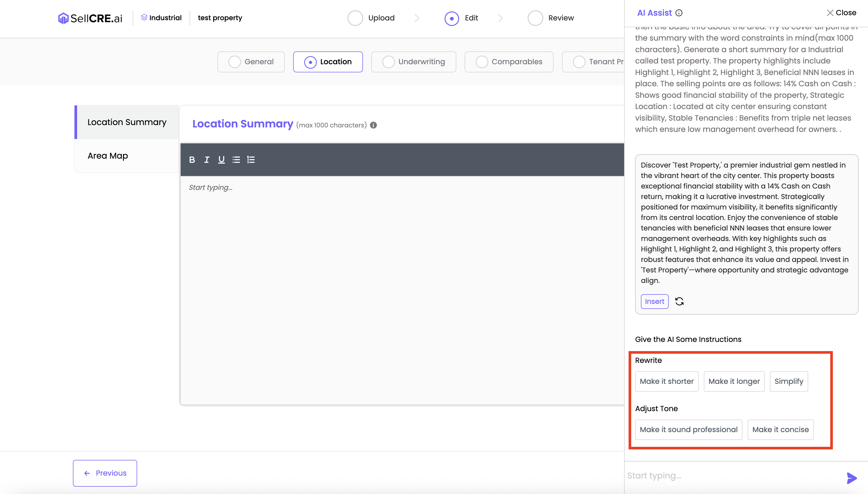Insert a bulleted list

(236, 159)
